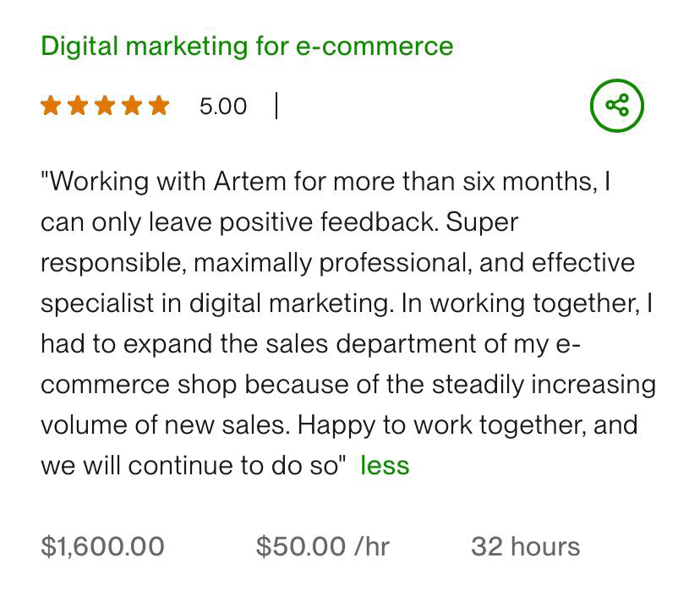Click the first orange rating star
This screenshot has height=602, width=700.
(51, 106)
